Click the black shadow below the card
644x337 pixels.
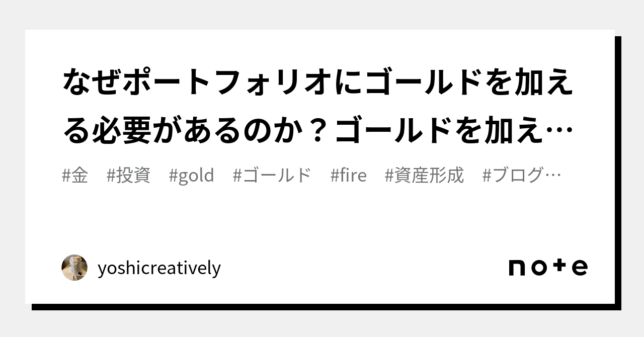[x=322, y=307]
